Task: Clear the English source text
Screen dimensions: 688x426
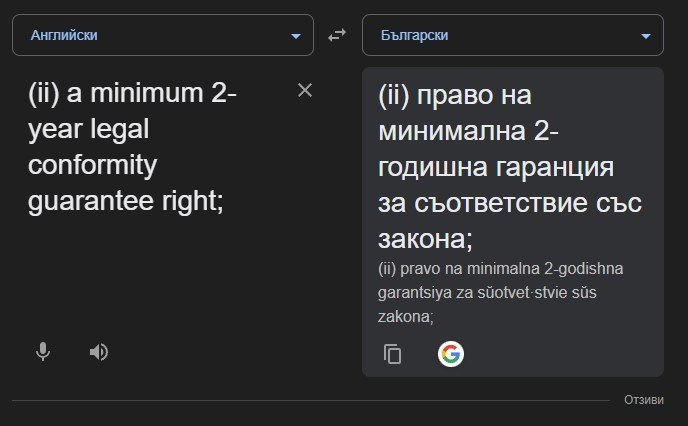Action: click(305, 91)
